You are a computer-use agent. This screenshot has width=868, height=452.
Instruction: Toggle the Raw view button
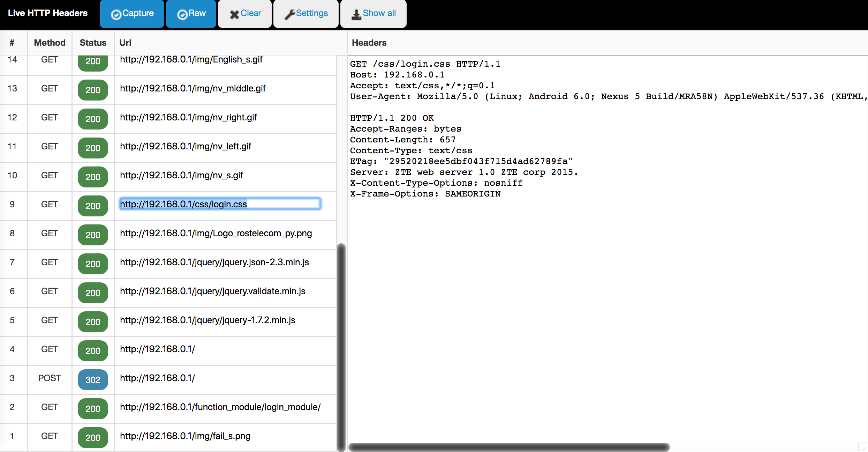pos(191,14)
